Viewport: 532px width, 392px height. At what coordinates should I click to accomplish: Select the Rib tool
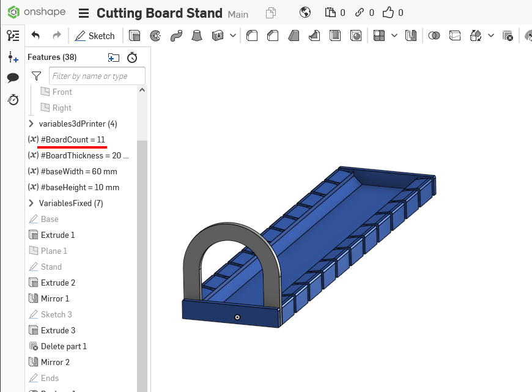pos(314,35)
